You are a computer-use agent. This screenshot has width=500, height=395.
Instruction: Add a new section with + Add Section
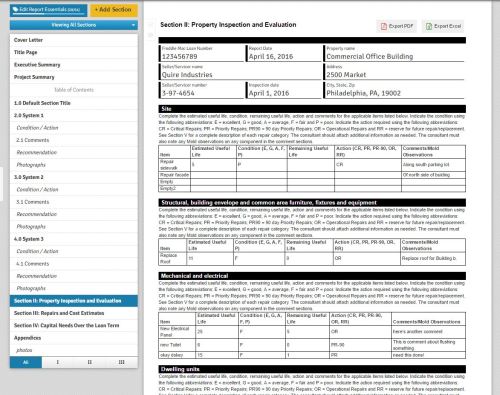pyautogui.click(x=114, y=10)
